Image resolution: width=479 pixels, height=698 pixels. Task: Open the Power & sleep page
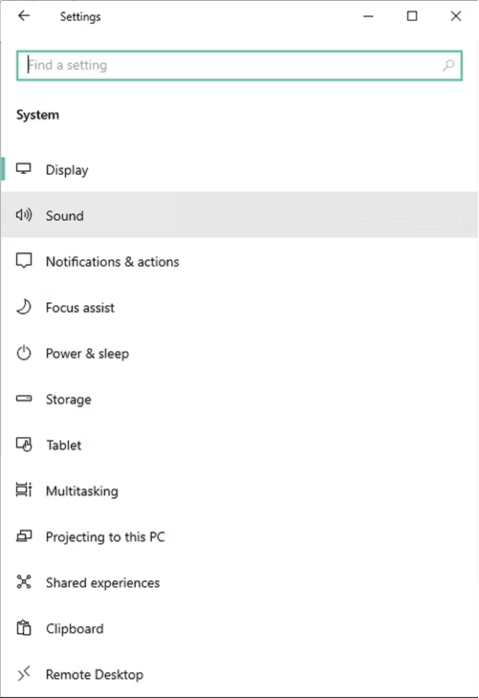(x=240, y=353)
